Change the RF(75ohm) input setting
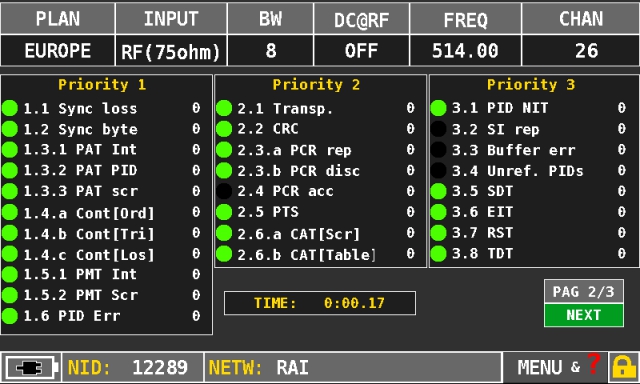This screenshot has width=640, height=384. point(171,51)
